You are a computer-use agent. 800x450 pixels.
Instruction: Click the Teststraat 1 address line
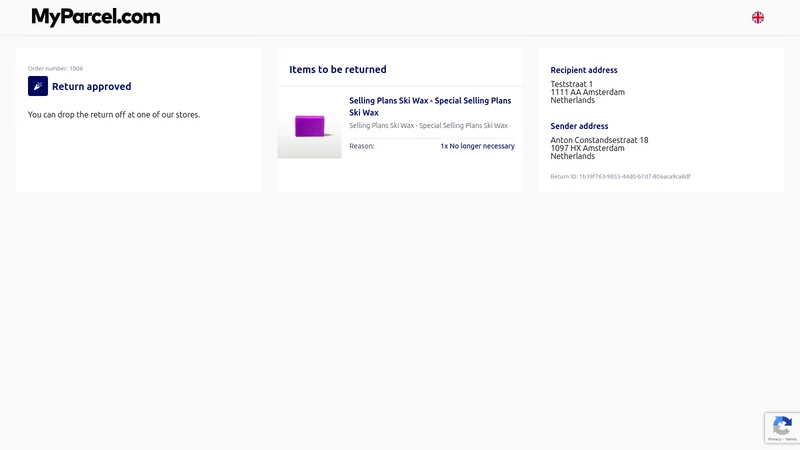coord(571,84)
